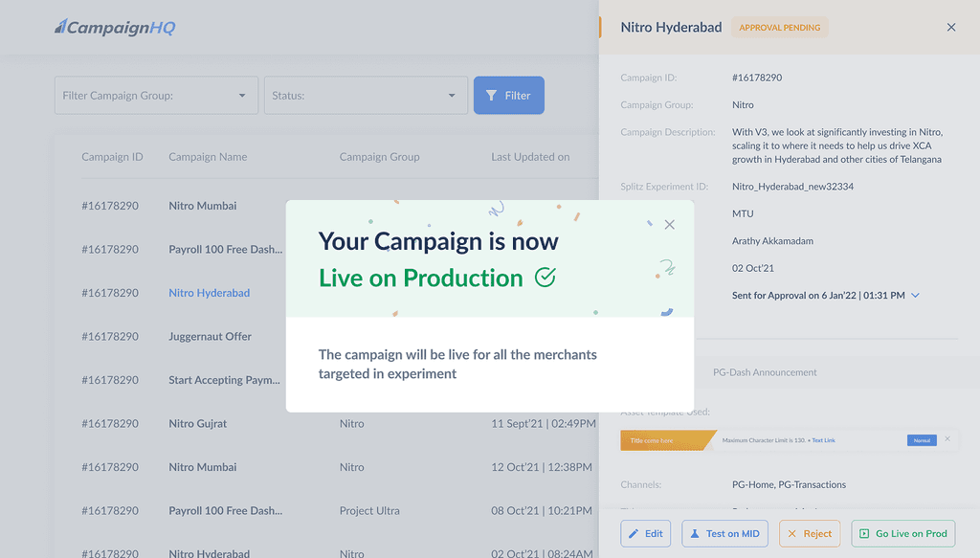Close the Live on Production popup
980x558 pixels.
pyautogui.click(x=669, y=224)
